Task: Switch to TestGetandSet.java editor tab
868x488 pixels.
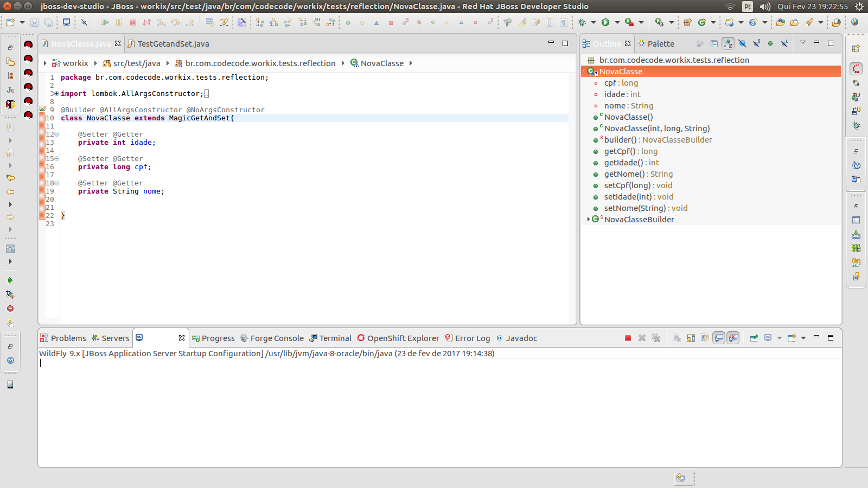Action: coord(173,43)
